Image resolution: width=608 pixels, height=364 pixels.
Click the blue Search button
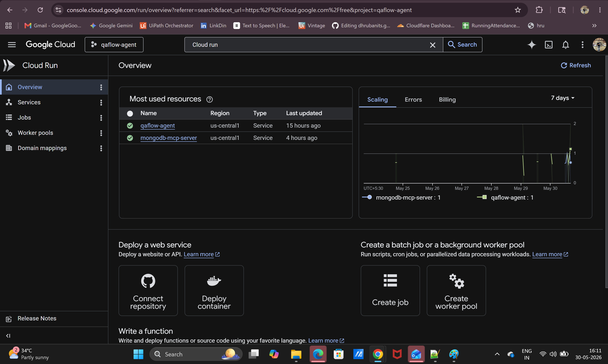463,45
